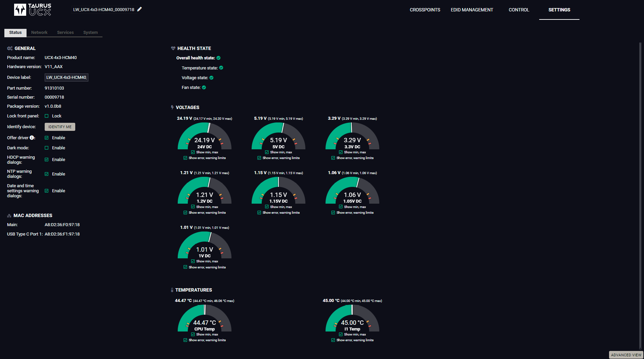The image size is (644, 359).
Task: Click the Taurus UCX logo
Action: coord(33,10)
